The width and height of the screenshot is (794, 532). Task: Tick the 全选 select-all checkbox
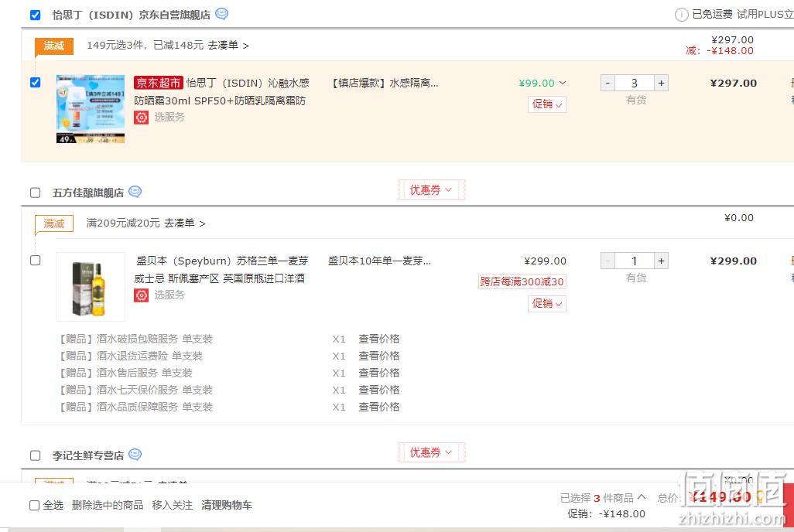click(34, 505)
